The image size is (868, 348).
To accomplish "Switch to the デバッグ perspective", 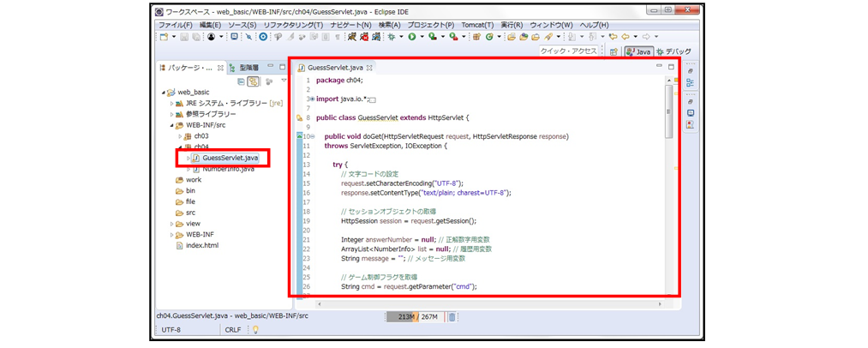I will click(x=673, y=52).
